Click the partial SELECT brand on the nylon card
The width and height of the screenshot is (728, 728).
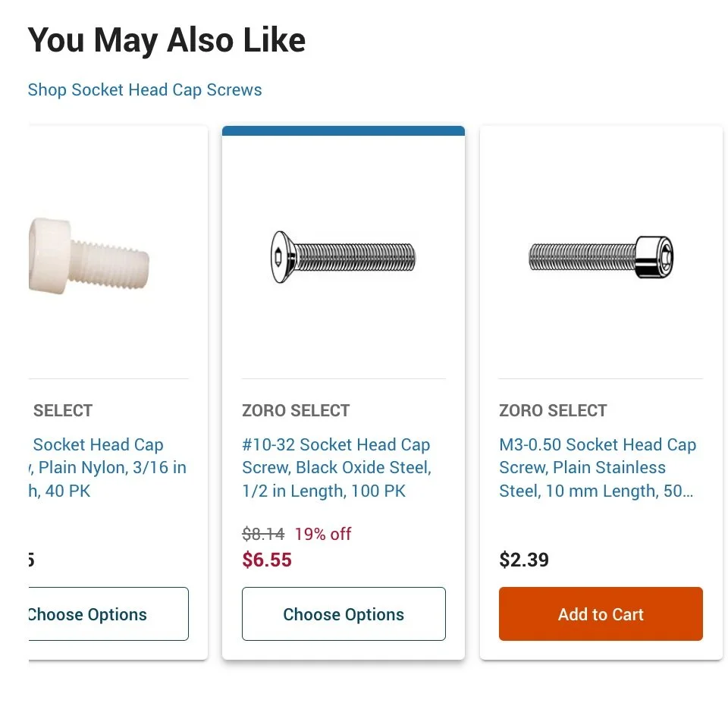(62, 411)
